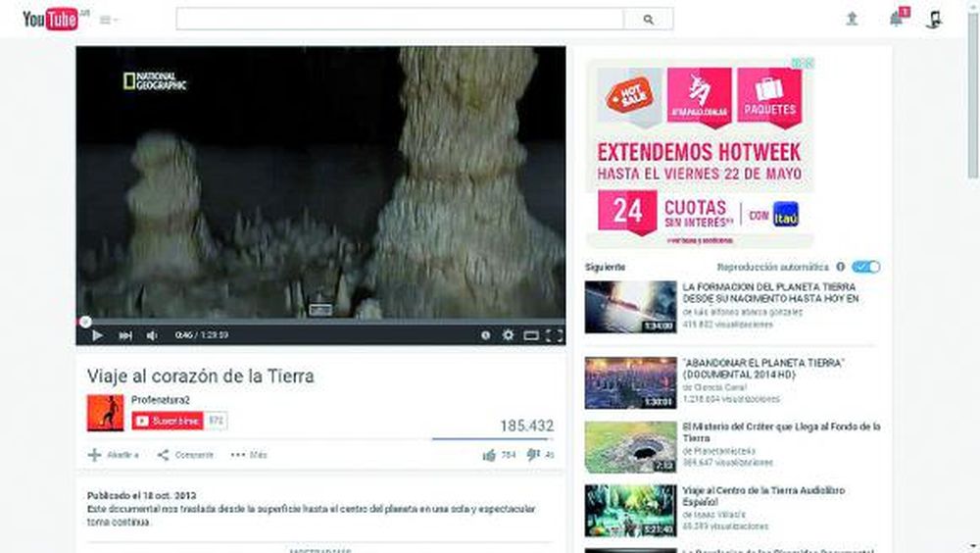Like the video with thumbs up
Screen dimensions: 980x553
pyautogui.click(x=489, y=455)
